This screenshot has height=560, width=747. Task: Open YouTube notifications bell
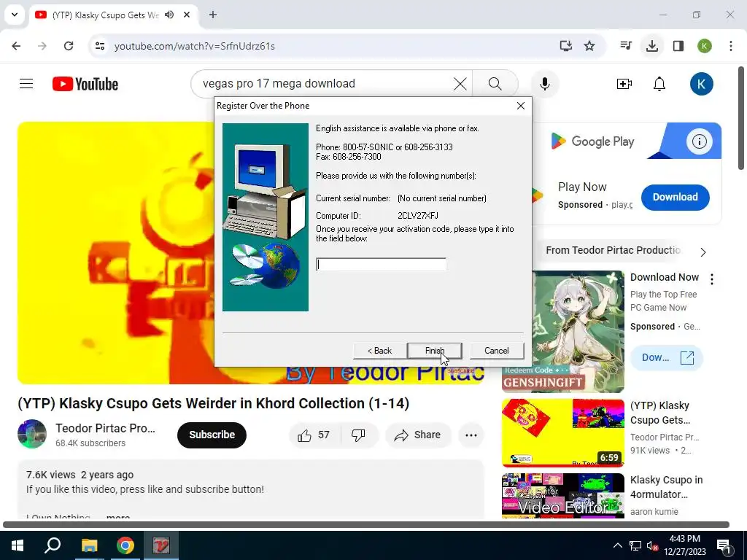[659, 84]
